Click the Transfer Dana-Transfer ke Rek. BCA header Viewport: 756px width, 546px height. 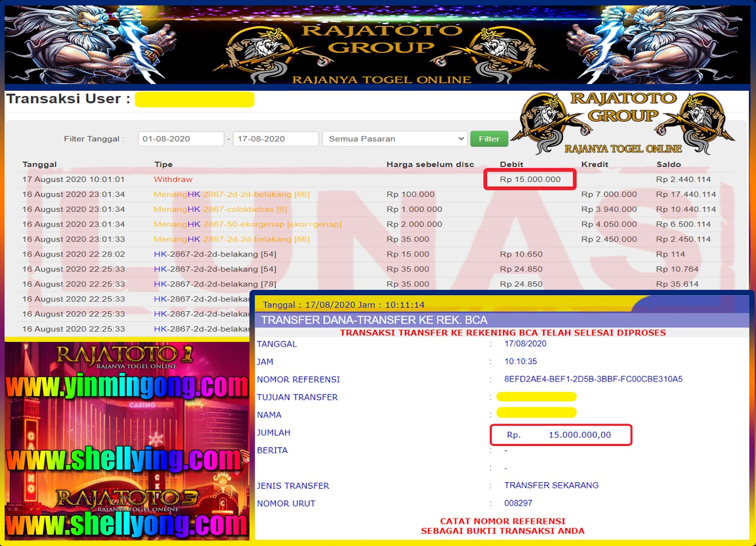tap(374, 320)
